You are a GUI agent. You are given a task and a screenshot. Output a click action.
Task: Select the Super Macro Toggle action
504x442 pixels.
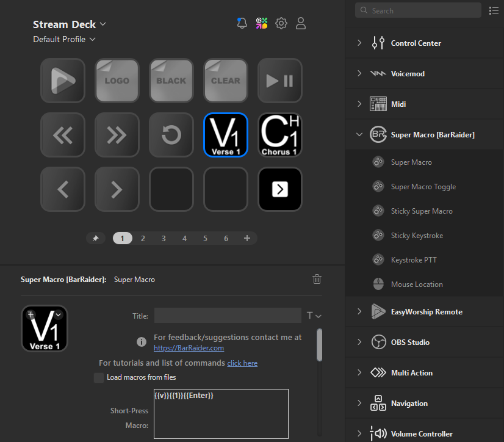click(x=425, y=187)
